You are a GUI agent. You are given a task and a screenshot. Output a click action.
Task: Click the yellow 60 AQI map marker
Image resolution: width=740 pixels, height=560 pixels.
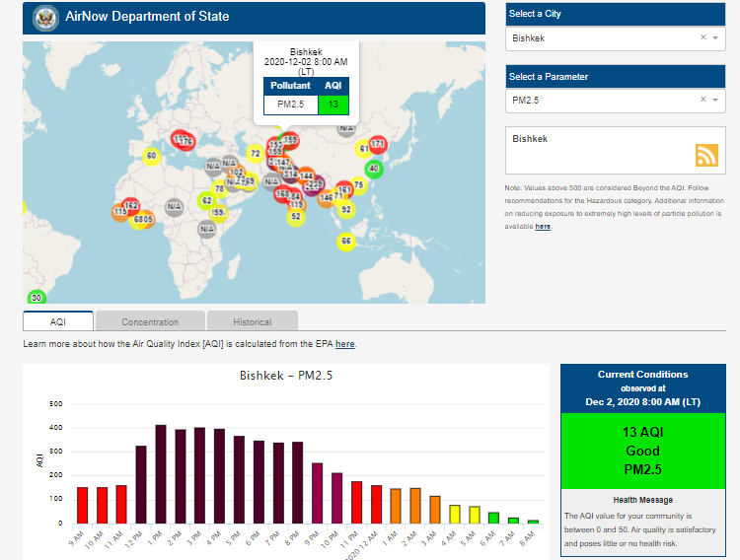click(151, 156)
